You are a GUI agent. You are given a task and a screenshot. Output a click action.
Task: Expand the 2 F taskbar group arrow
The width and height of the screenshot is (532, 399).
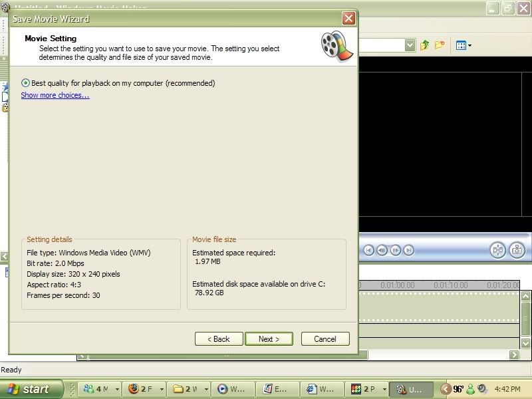point(162,389)
